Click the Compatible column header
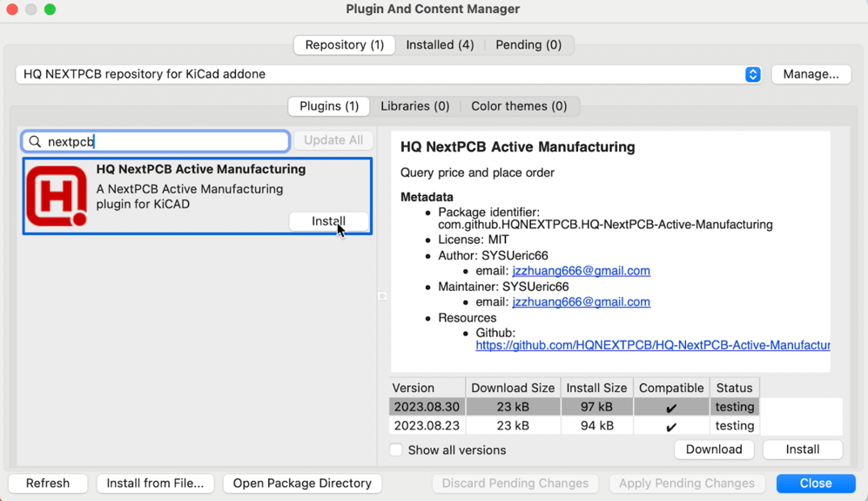The width and height of the screenshot is (868, 501). 671,388
